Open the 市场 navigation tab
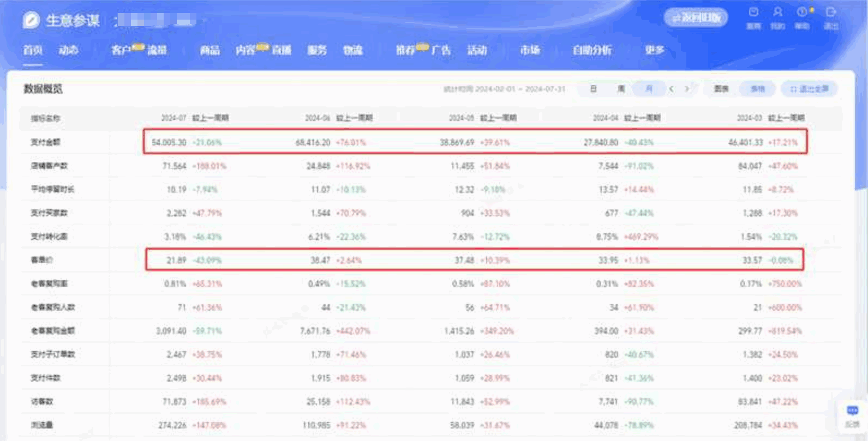Screen dimensions: 868x441 pos(530,51)
